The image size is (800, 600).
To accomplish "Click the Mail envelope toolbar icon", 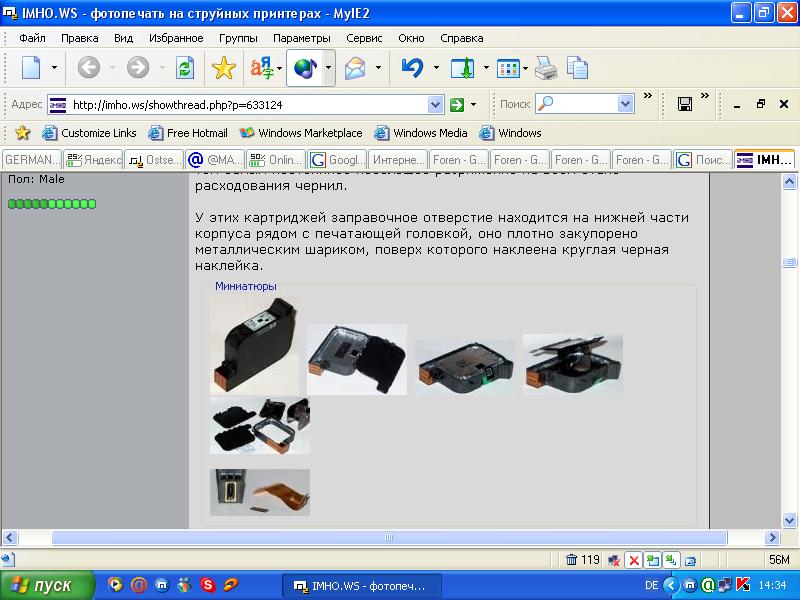I will tap(355, 68).
